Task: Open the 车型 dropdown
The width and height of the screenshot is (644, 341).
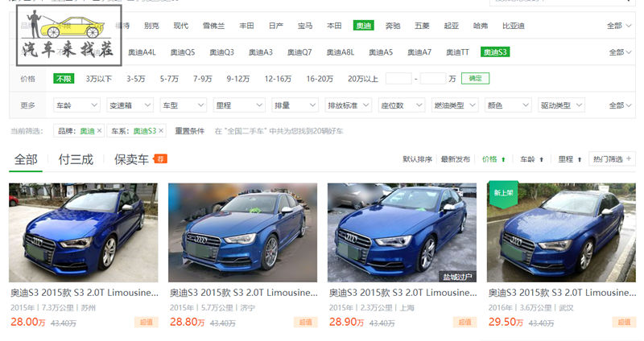Action: pyautogui.click(x=184, y=105)
